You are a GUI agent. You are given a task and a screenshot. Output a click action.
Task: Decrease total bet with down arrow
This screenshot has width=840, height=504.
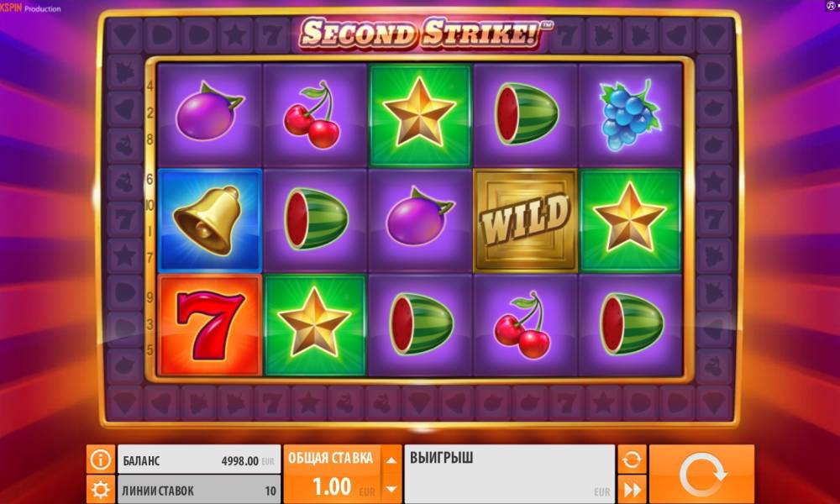(x=391, y=489)
